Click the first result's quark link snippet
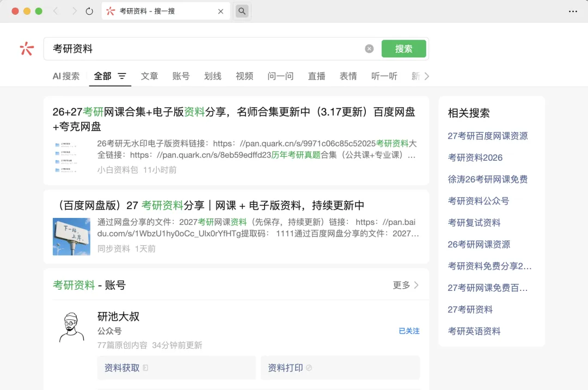Viewport: 588px width, 390px height. pos(257,149)
